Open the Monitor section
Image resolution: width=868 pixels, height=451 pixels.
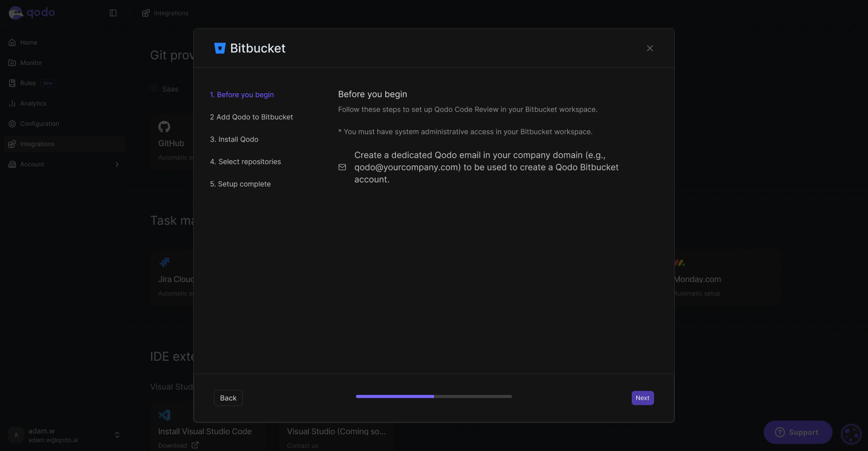click(x=64, y=63)
